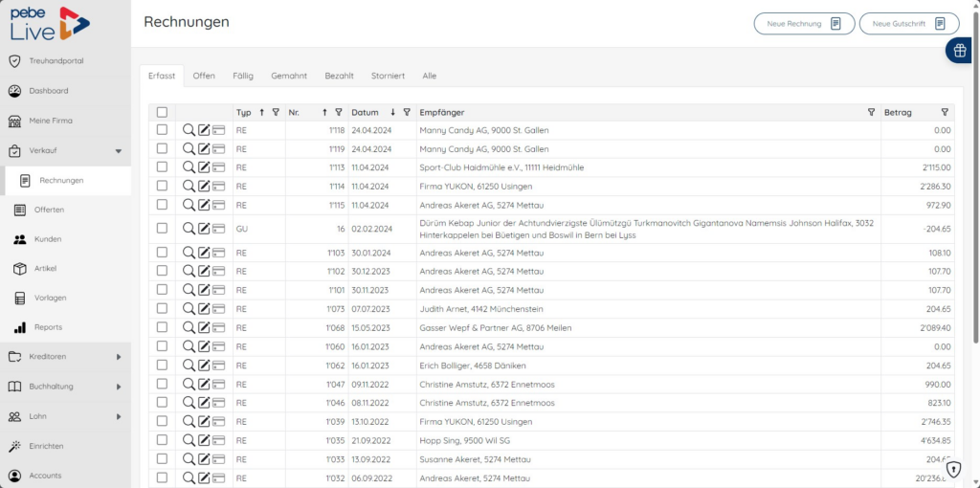Image resolution: width=980 pixels, height=488 pixels.
Task: Sort by Datum column arrow
Action: point(393,113)
